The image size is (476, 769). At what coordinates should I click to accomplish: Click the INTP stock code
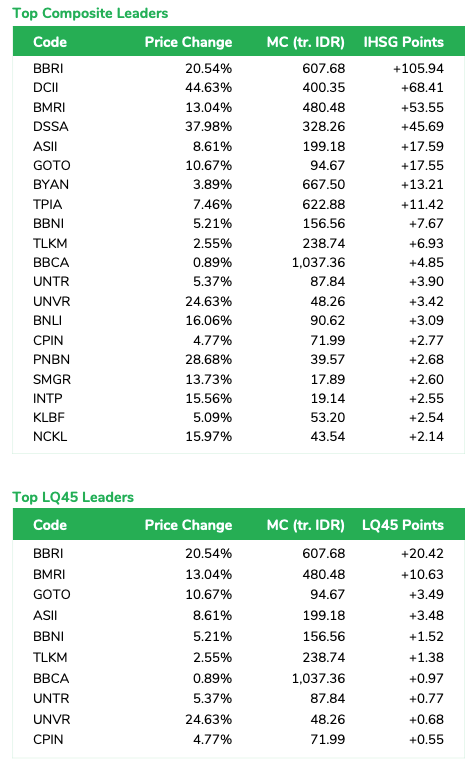(48, 398)
